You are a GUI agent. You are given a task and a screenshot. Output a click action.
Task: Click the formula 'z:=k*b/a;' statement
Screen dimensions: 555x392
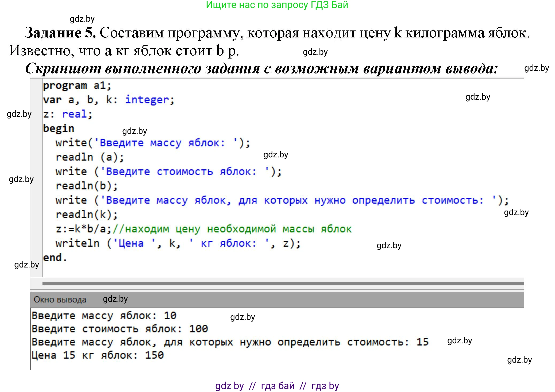point(83,229)
